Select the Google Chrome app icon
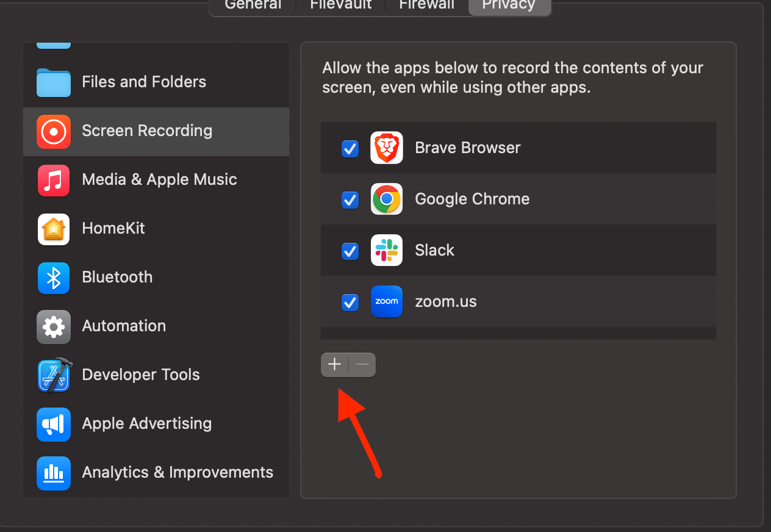Viewport: 771px width, 532px height. pyautogui.click(x=387, y=199)
